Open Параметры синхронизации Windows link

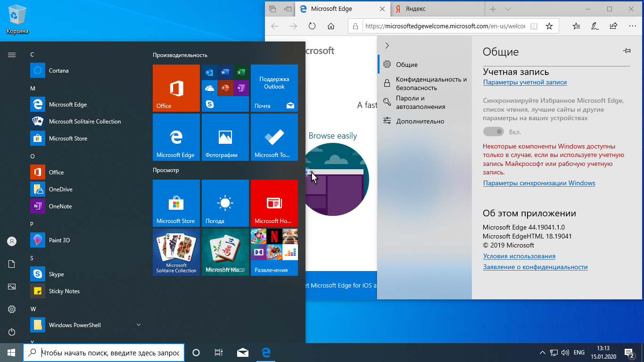(539, 183)
